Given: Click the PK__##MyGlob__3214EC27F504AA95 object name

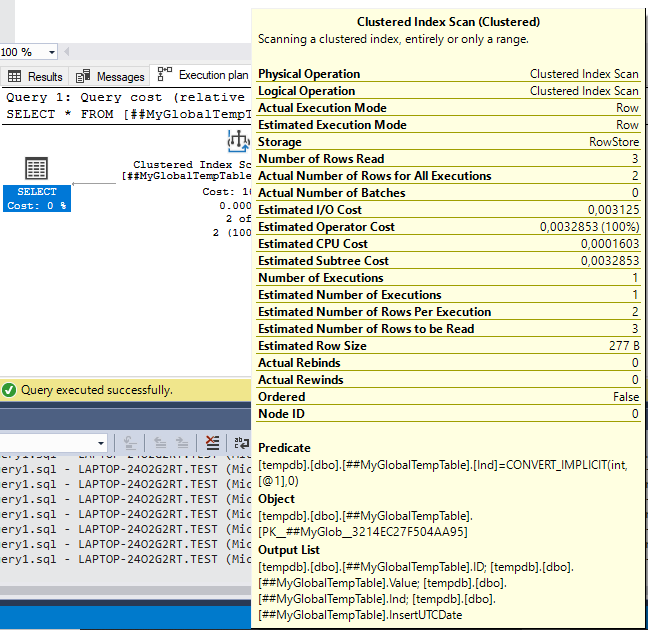Looking at the screenshot, I should coord(362,531).
